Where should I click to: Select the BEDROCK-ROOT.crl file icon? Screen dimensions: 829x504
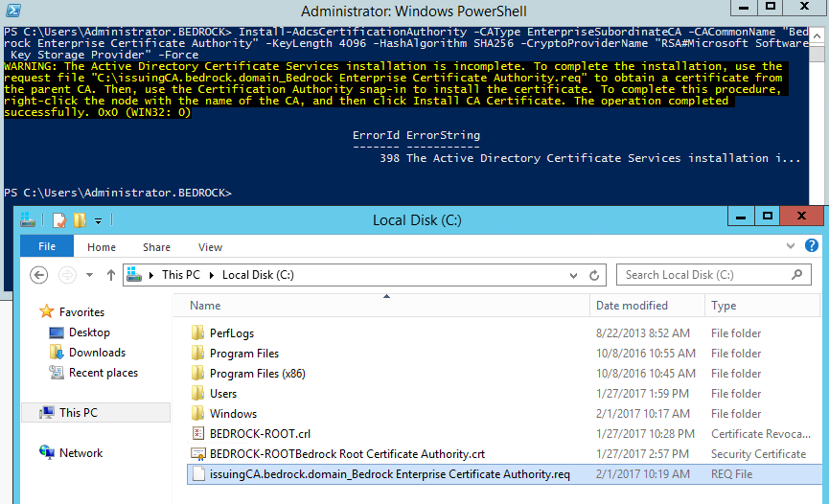[x=198, y=434]
